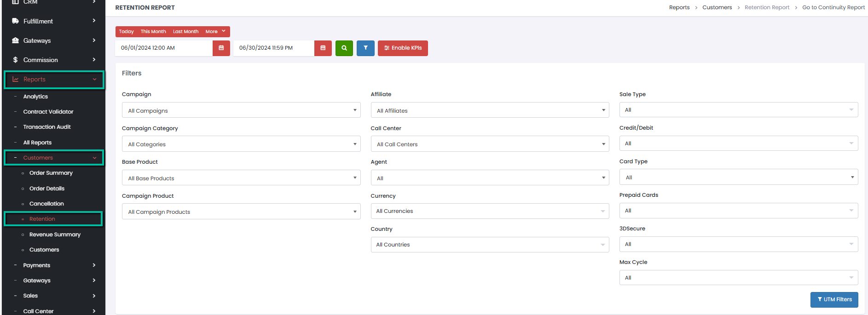Click the Commission dollar sign icon

[15, 60]
